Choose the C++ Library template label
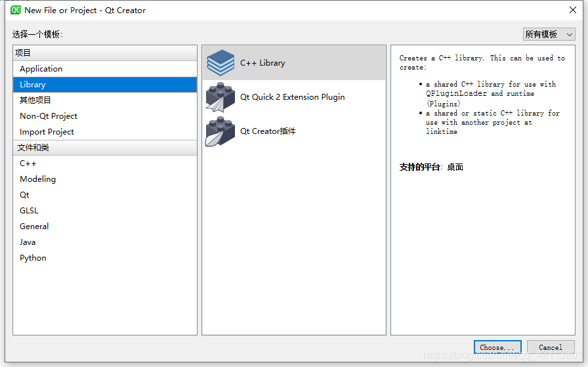This screenshot has height=367, width=588. tap(262, 63)
